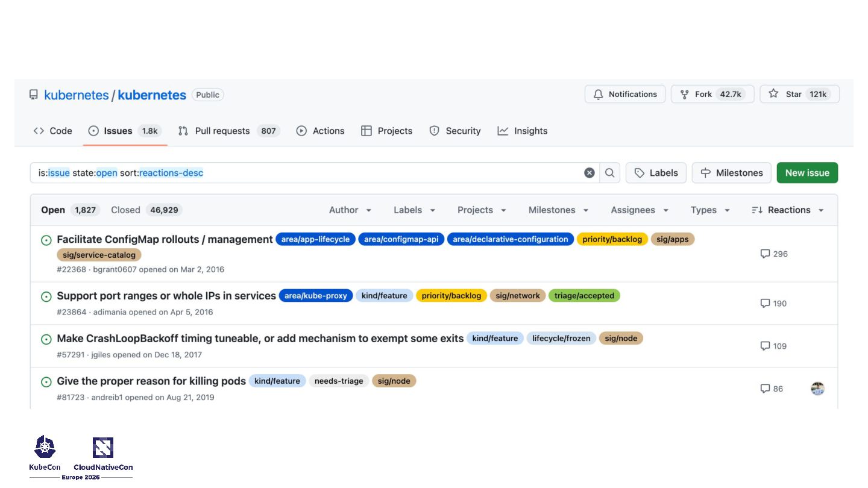
Task: Open issue Facilitate ConfigMap rollouts / management
Action: pyautogui.click(x=165, y=239)
